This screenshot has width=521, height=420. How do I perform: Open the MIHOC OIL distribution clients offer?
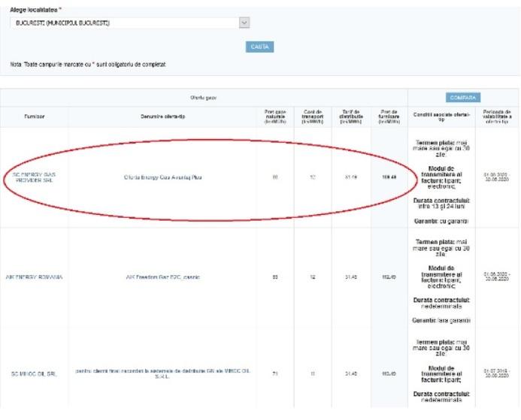pyautogui.click(x=163, y=373)
